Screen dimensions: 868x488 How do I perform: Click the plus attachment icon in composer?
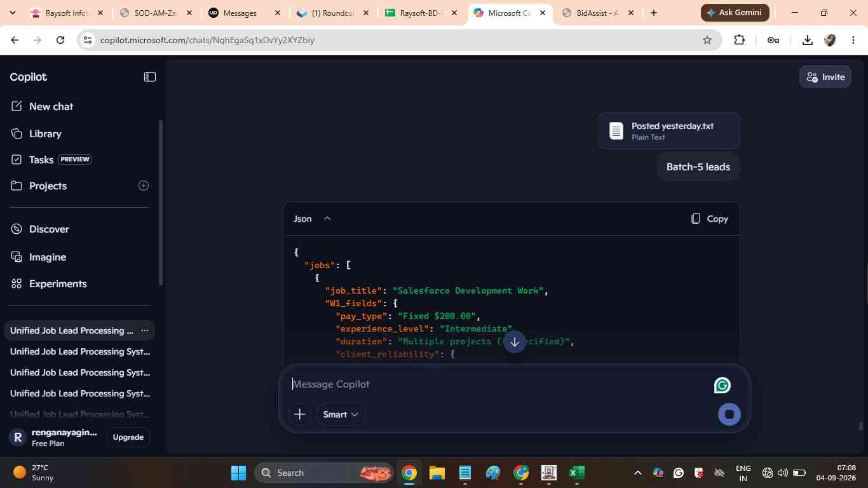pyautogui.click(x=300, y=414)
